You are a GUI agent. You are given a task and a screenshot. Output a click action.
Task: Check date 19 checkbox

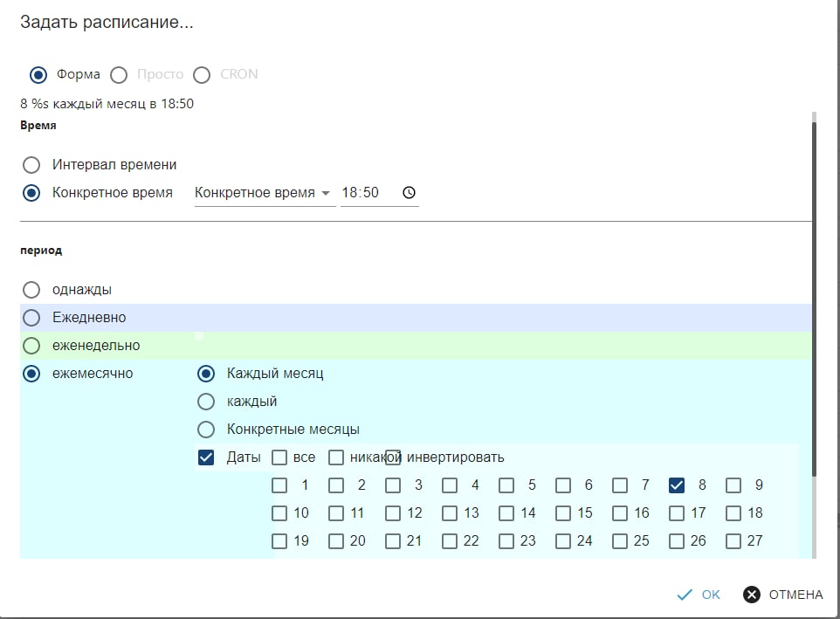click(x=279, y=540)
